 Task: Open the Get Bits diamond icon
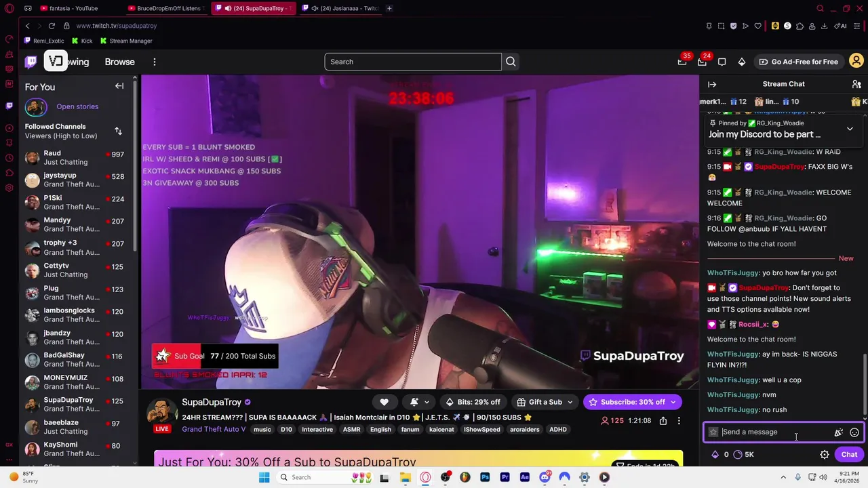tap(742, 62)
